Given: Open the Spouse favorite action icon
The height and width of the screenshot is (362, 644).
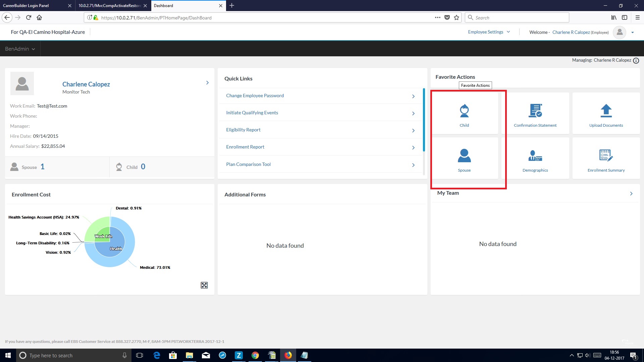Looking at the screenshot, I should coord(464,156).
